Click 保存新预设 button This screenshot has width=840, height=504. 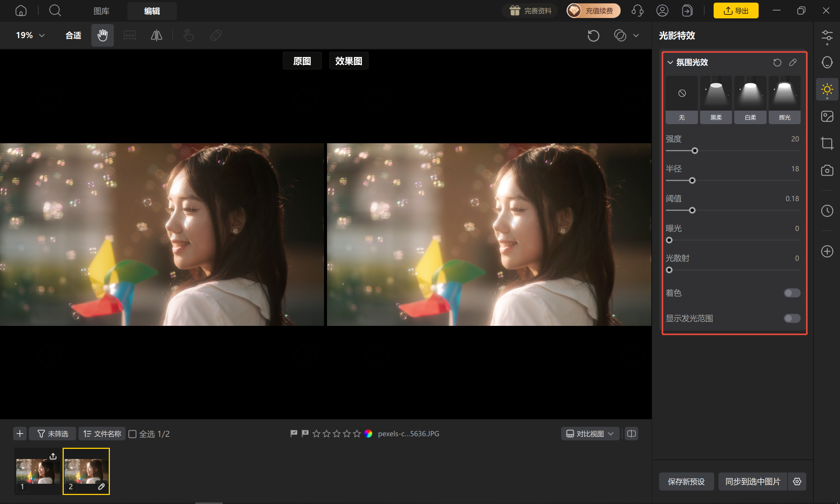pos(686,481)
